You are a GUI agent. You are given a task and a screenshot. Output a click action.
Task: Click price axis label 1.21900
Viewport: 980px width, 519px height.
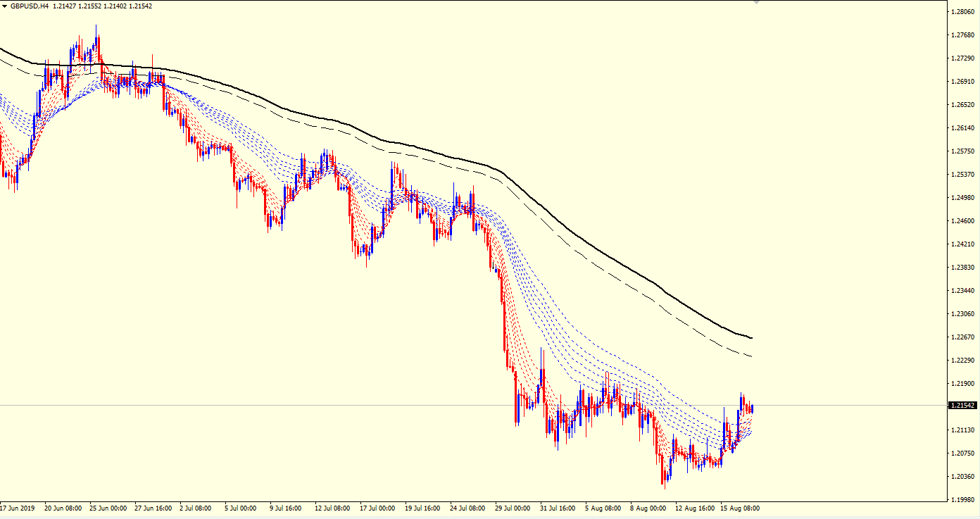tap(962, 384)
